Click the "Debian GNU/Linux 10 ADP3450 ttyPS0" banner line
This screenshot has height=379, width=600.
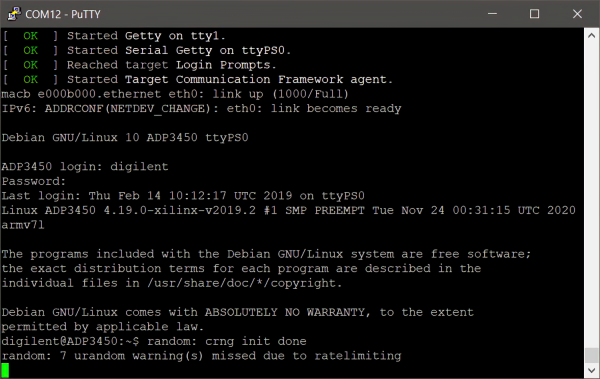click(125, 137)
